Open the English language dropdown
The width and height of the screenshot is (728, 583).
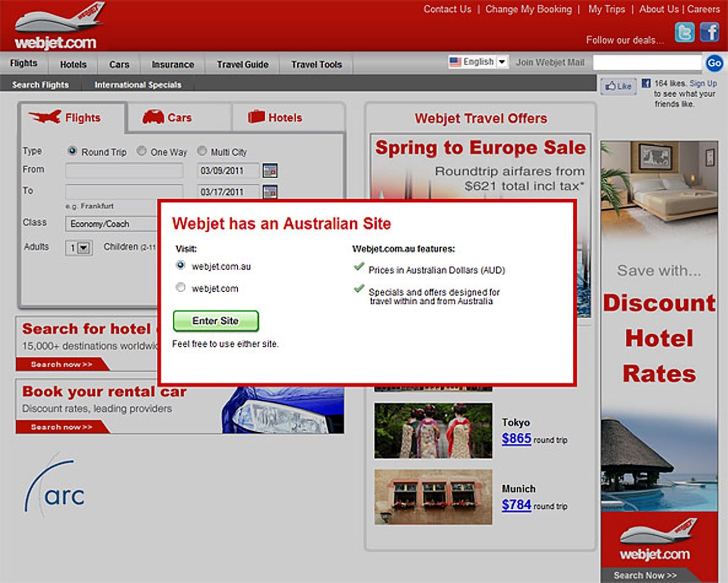477,62
